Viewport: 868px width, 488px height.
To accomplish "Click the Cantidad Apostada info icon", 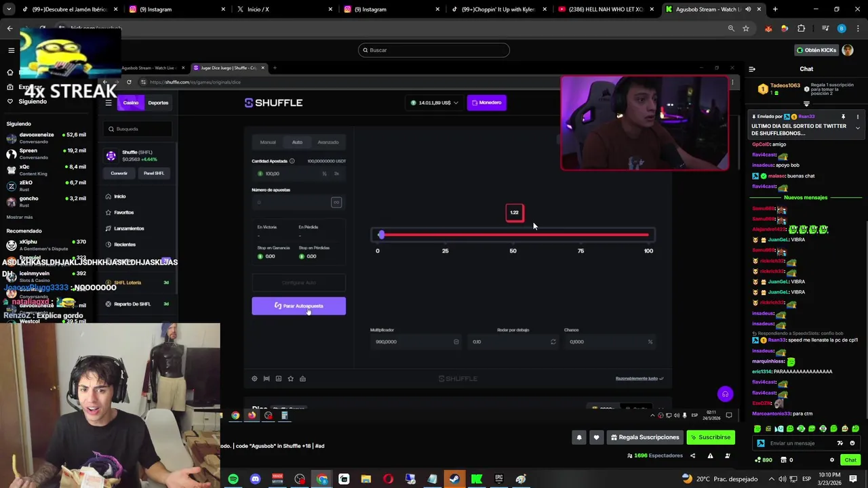I will (292, 161).
